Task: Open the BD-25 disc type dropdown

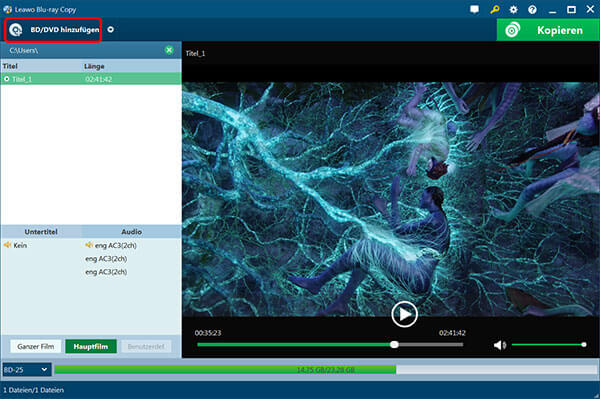Action: point(26,370)
